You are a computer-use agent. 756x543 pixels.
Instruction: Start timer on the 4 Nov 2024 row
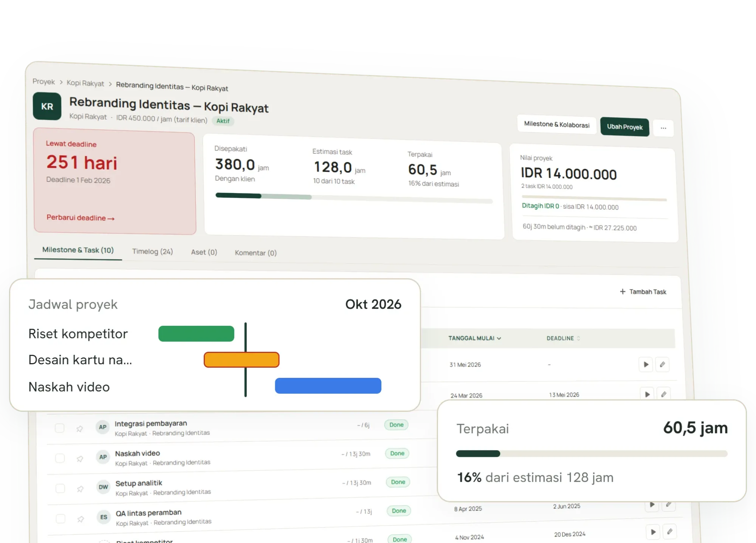(653, 532)
